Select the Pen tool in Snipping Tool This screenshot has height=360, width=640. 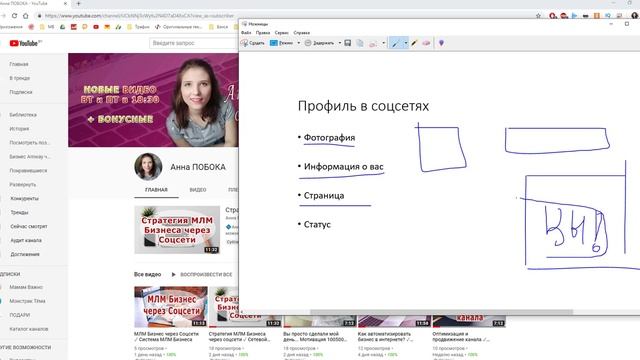396,43
